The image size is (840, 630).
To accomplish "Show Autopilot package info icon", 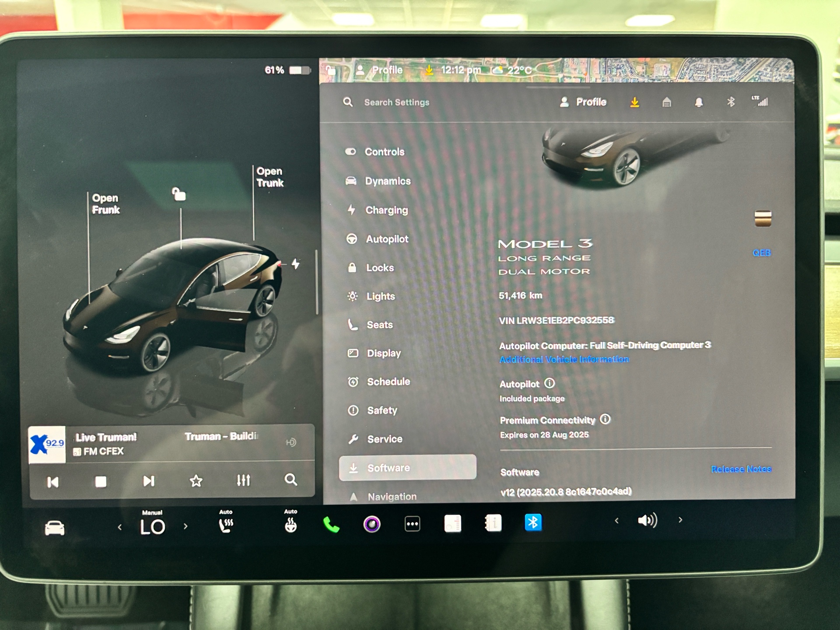I will 549,383.
